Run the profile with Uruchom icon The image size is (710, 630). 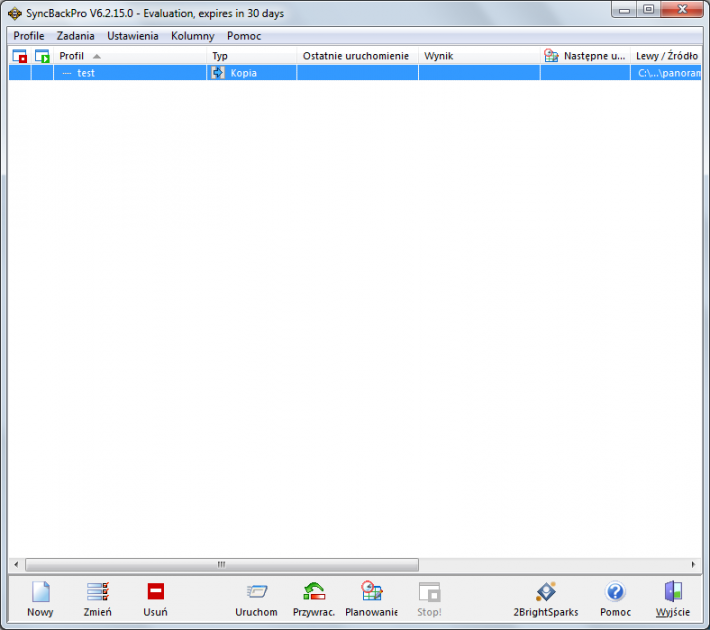click(x=257, y=592)
